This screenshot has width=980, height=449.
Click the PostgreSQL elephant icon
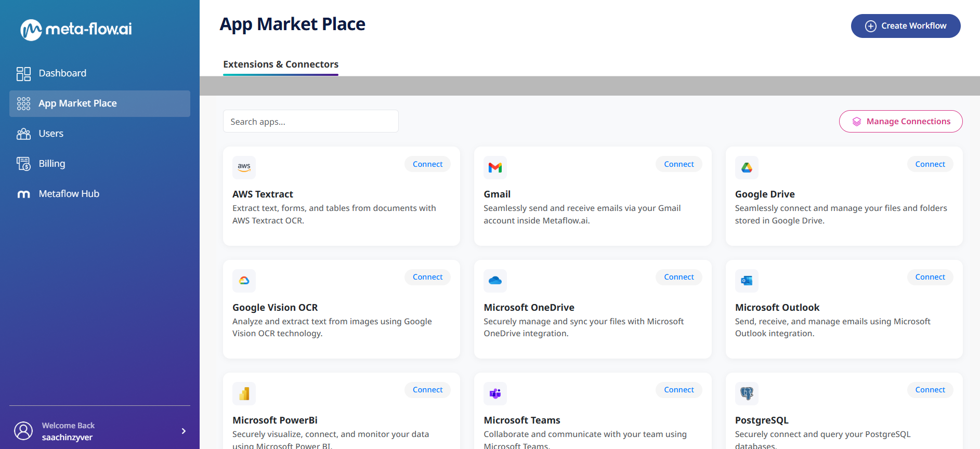[747, 393]
